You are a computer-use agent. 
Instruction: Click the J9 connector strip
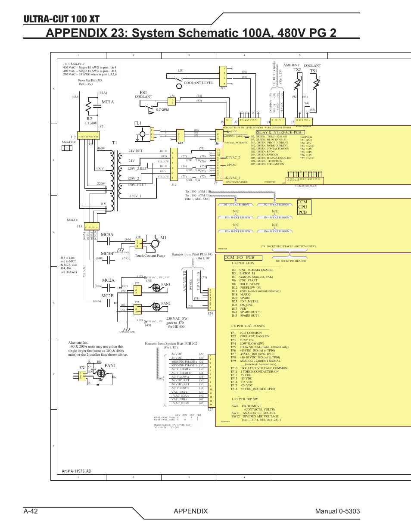[219, 165]
